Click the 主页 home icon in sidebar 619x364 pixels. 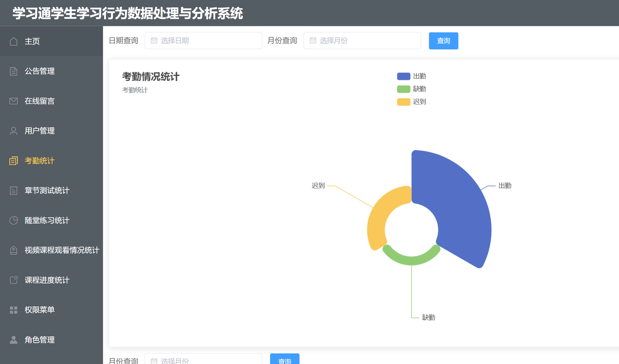point(14,41)
